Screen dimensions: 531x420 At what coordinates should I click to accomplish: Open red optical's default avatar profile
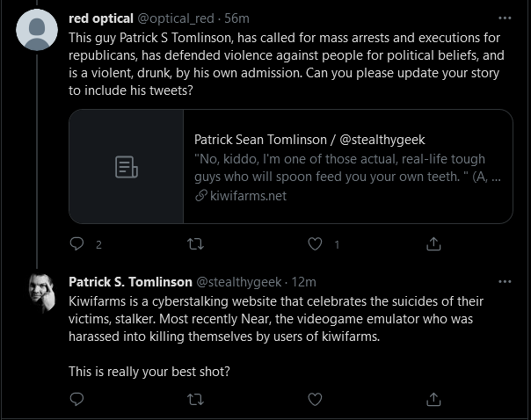37,30
